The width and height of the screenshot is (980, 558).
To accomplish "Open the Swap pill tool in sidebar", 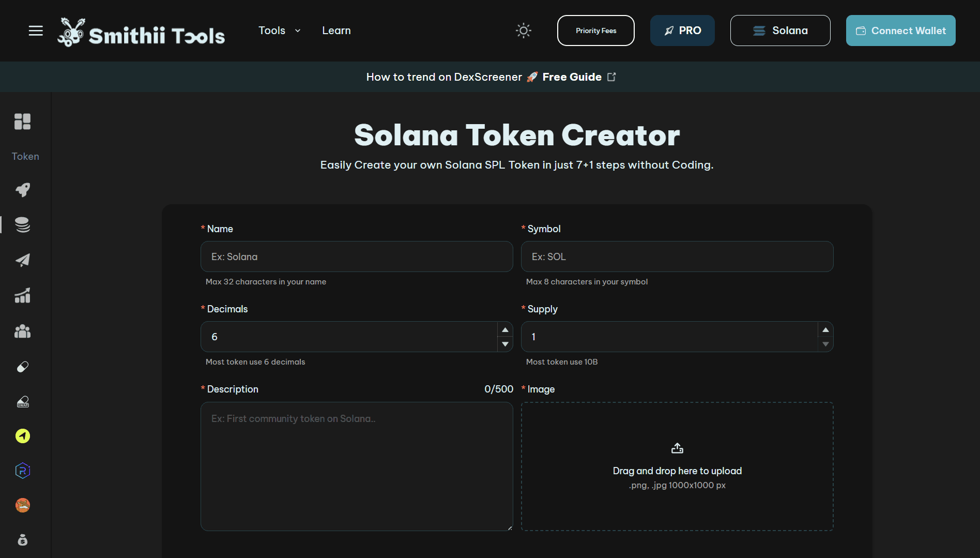I will click(x=23, y=402).
